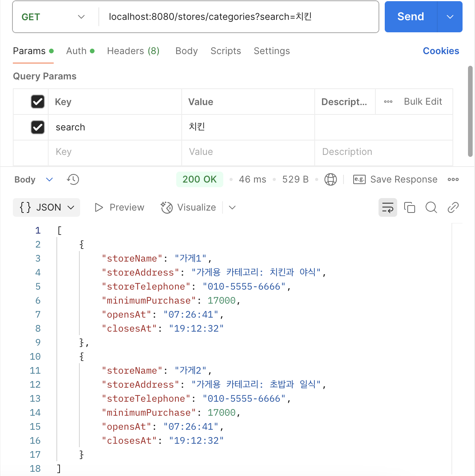Open the GET method dropdown
475x476 pixels.
(x=53, y=17)
